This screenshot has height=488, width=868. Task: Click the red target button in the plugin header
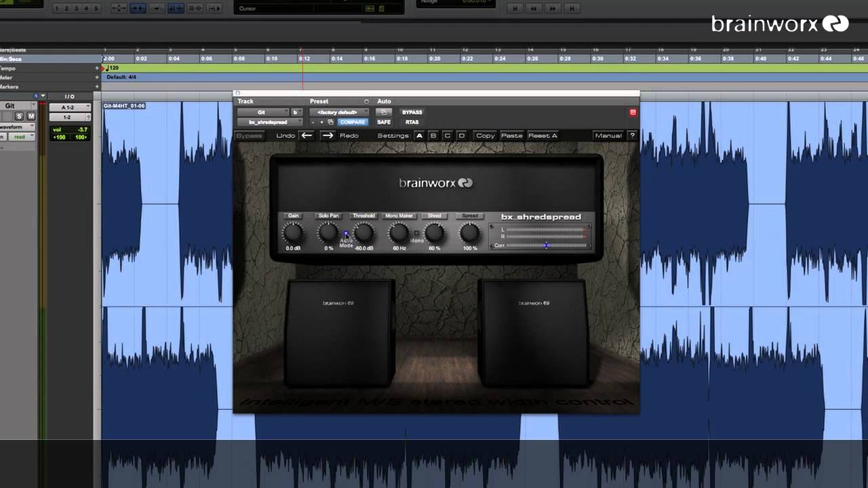tap(633, 113)
